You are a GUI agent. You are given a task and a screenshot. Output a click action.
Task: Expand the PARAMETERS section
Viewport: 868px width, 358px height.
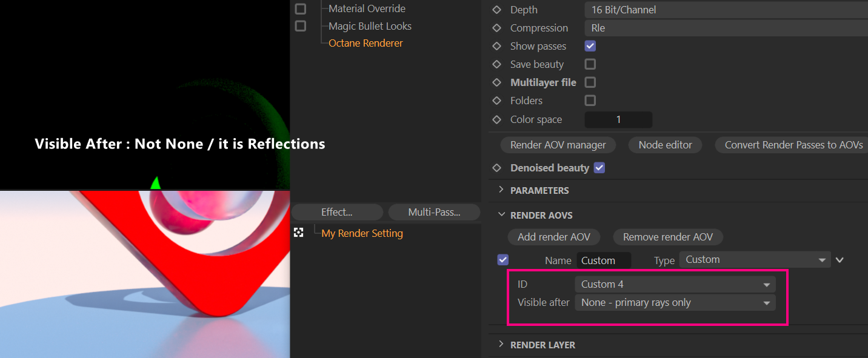(539, 190)
